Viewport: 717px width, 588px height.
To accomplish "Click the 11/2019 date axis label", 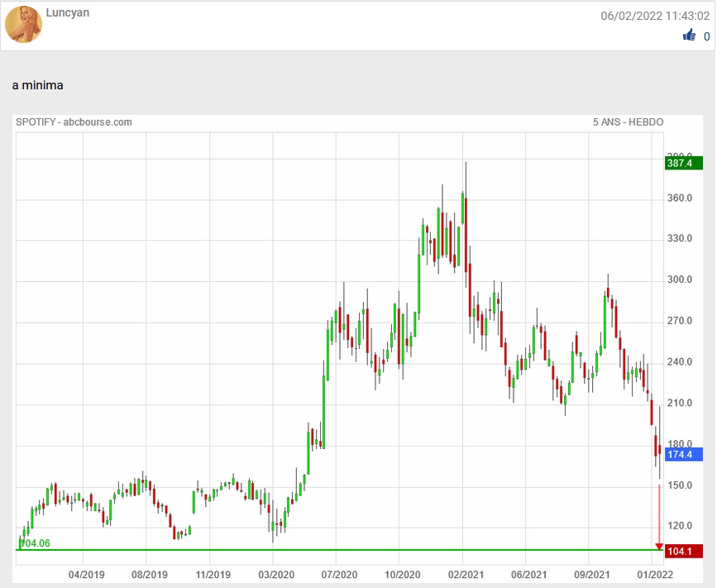I will [213, 574].
